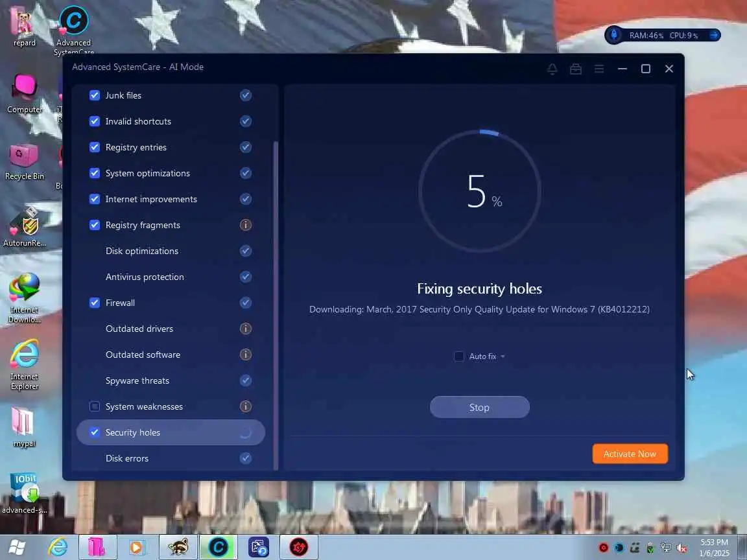Open Internet Explorer from the taskbar
The width and height of the screenshot is (747, 560).
click(58, 547)
